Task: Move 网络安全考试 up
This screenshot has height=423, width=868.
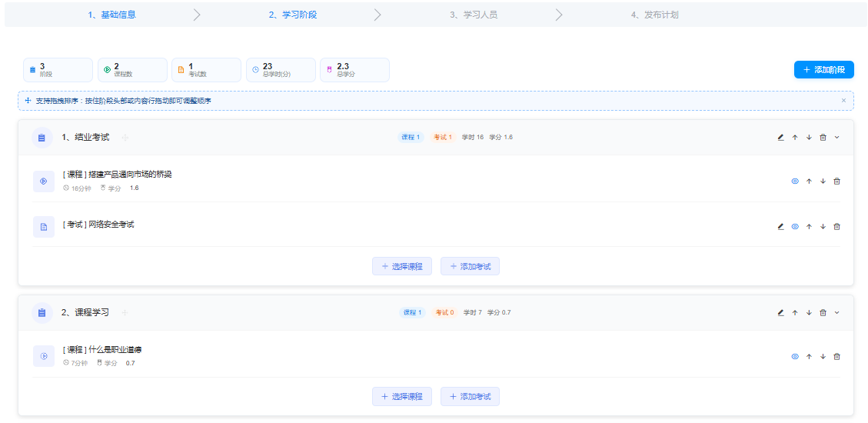Action: (809, 226)
